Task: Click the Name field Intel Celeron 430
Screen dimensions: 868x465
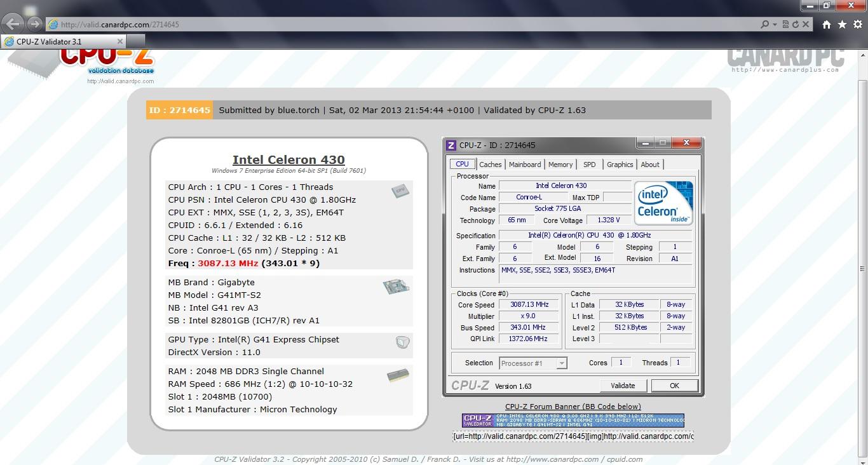Action: [565, 185]
